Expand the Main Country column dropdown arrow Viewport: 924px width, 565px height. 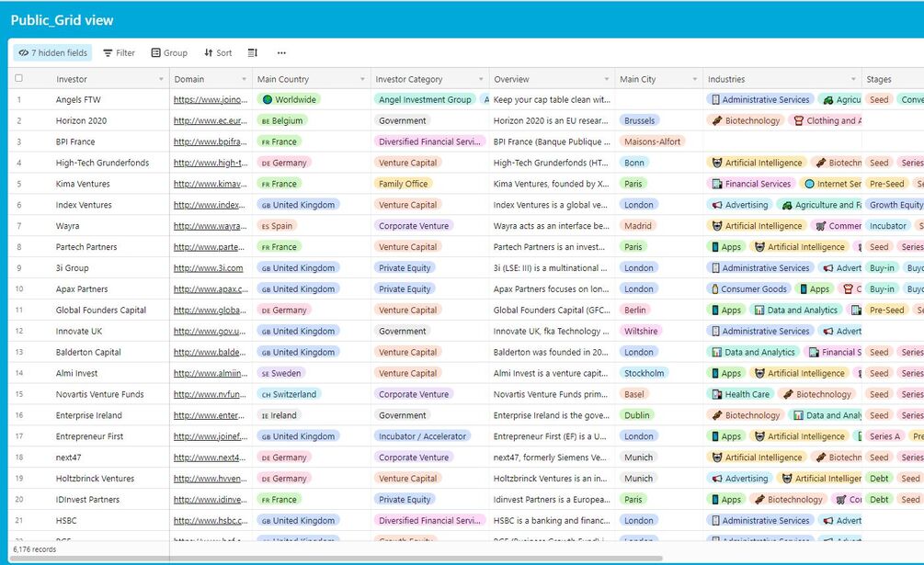(x=362, y=79)
